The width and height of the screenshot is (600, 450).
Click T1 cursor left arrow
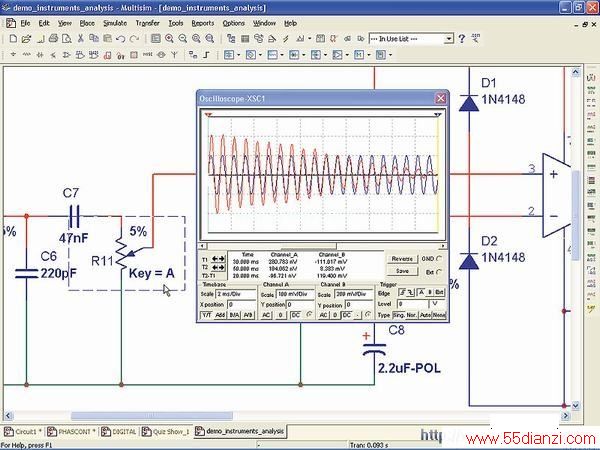[x=215, y=259]
